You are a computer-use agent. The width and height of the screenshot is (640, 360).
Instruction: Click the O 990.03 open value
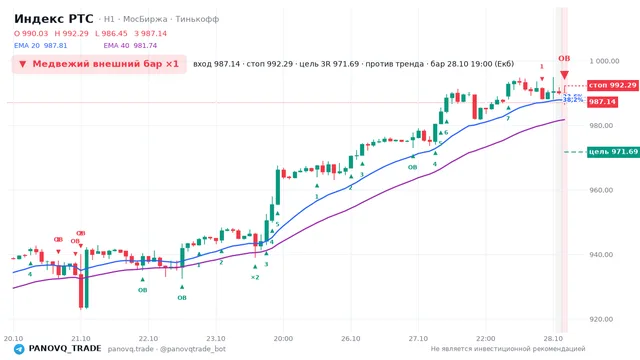pos(31,33)
